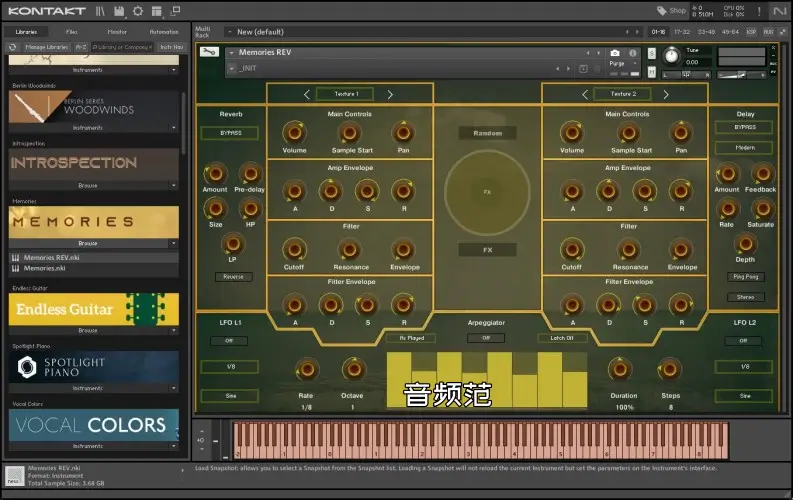Open Endless Guitar Browse dropdown arrow
Image resolution: width=793 pixels, height=500 pixels.
pyautogui.click(x=173, y=331)
